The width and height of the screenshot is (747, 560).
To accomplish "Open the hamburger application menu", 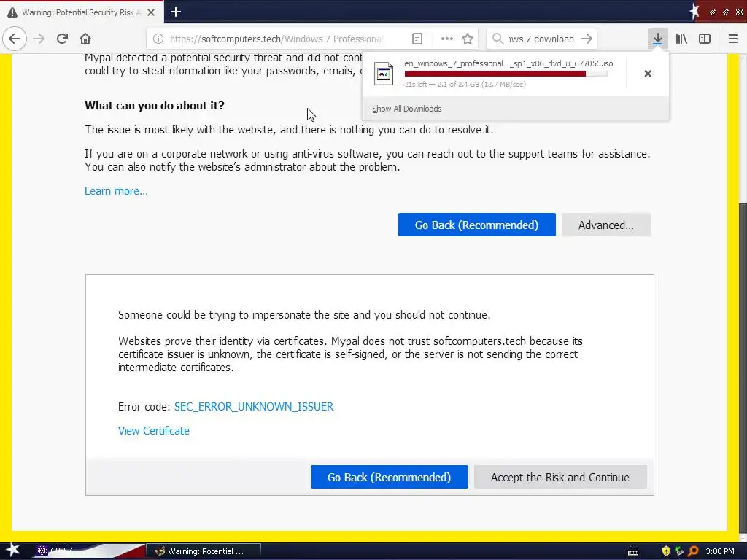I will point(733,39).
